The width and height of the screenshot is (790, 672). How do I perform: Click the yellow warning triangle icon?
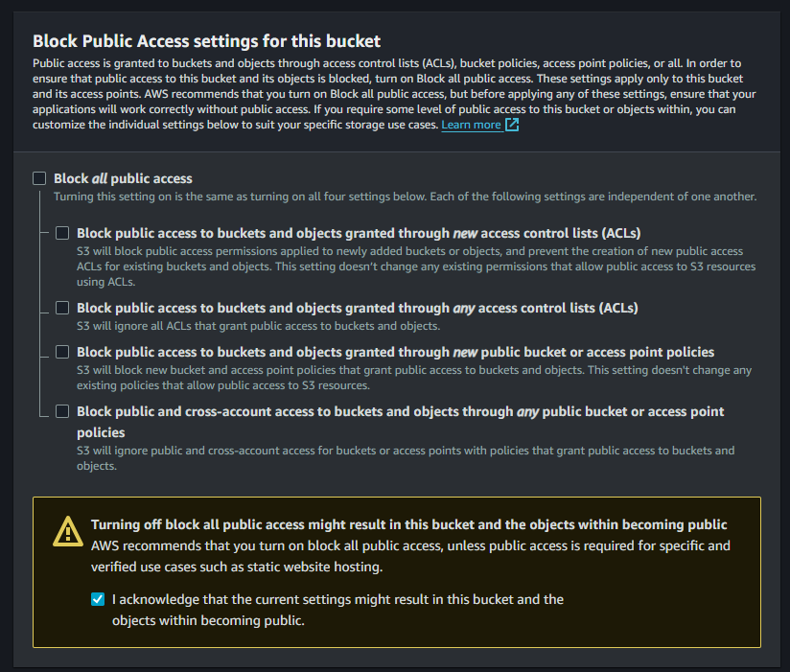click(67, 529)
